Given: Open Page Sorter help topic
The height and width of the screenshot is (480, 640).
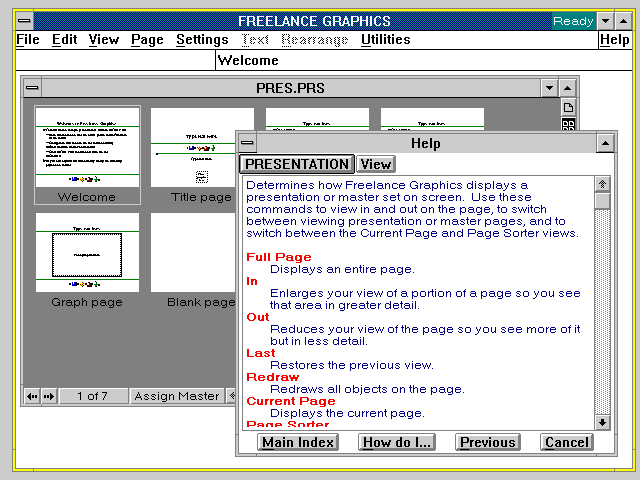Looking at the screenshot, I should tap(288, 424).
